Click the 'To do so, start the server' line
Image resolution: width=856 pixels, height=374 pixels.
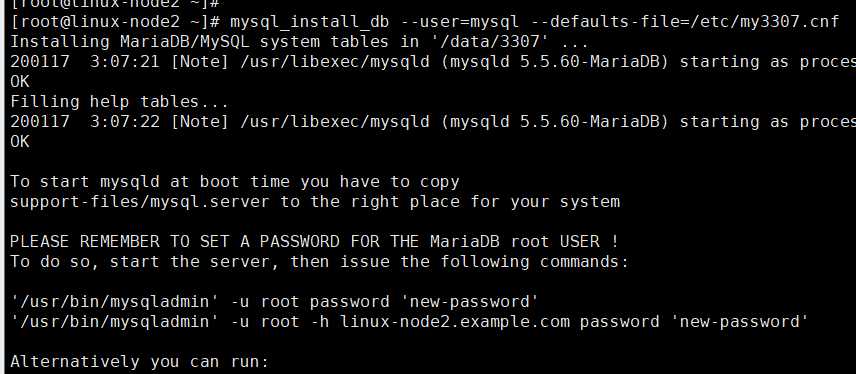(x=319, y=261)
